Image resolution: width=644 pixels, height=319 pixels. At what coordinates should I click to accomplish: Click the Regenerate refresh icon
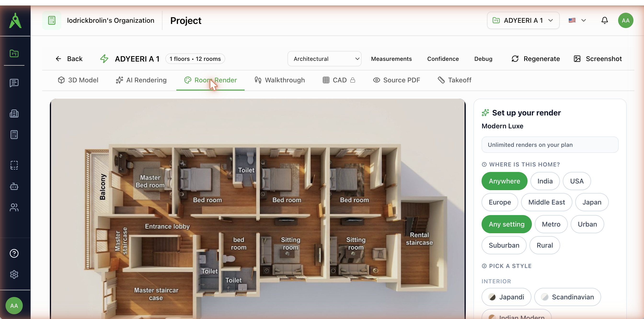point(515,59)
